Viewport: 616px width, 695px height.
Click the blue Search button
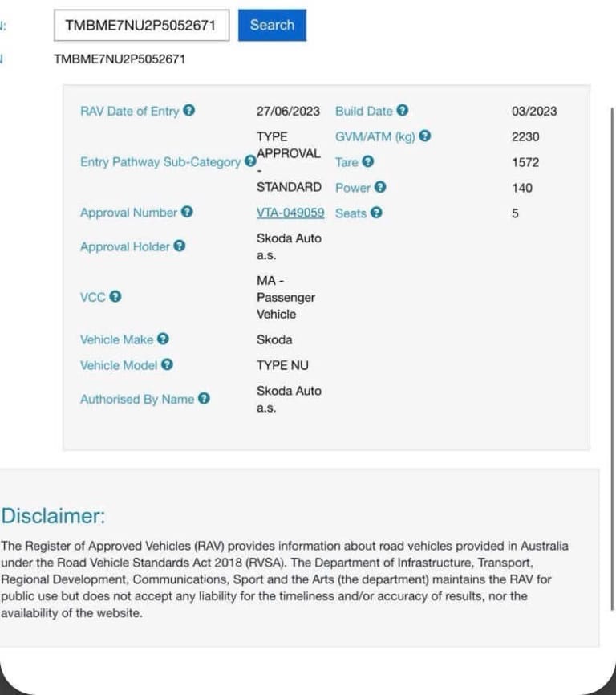coord(272,25)
